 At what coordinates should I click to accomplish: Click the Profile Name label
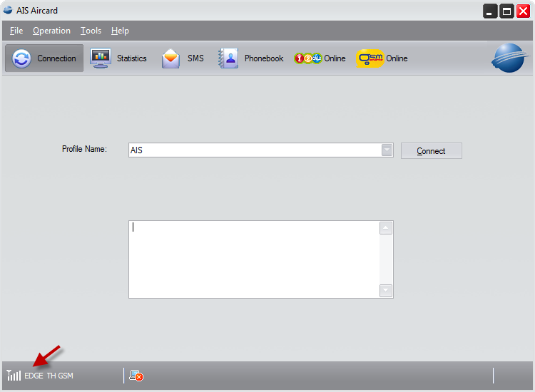tap(84, 149)
